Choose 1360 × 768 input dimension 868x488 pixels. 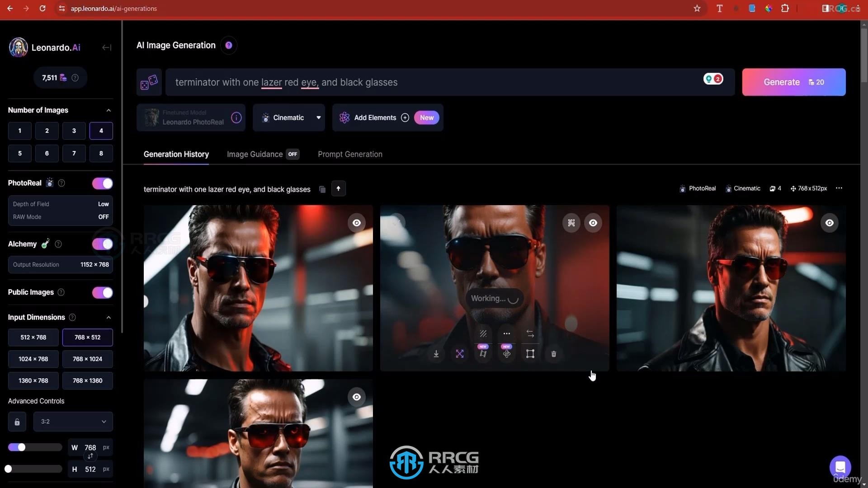33,381
